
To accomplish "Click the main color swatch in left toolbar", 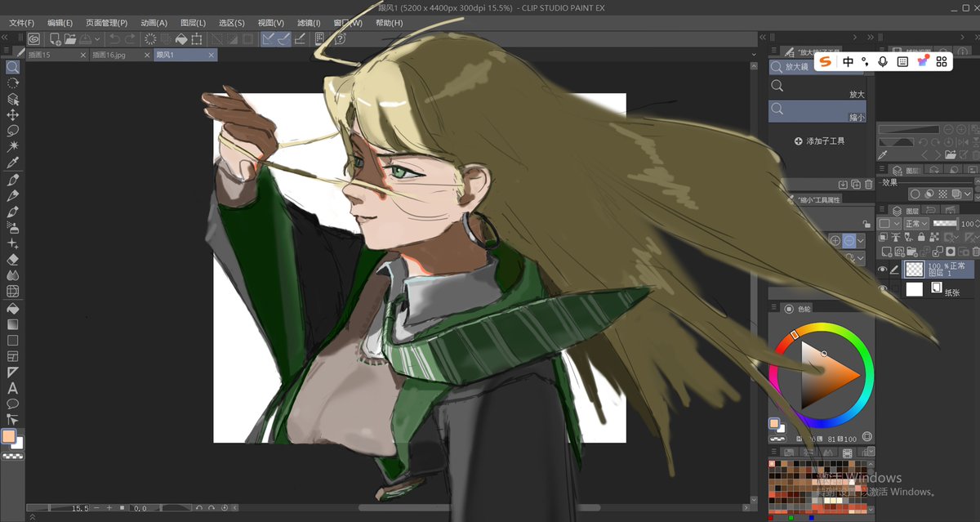I will [x=9, y=437].
